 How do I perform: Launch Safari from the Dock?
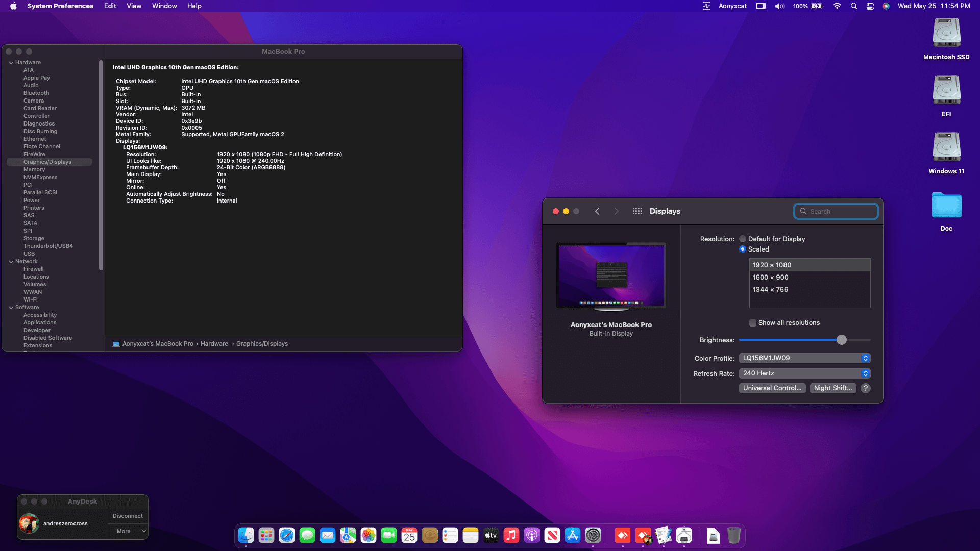[287, 535]
